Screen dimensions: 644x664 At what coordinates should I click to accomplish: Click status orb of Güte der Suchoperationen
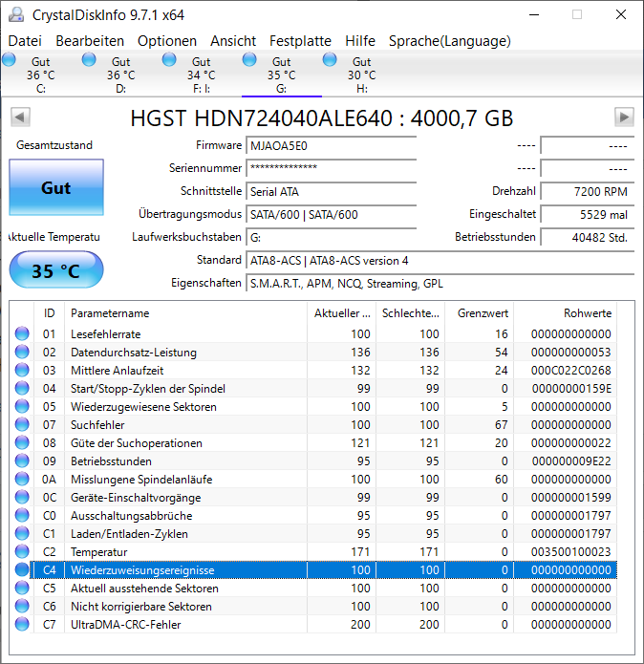(22, 442)
